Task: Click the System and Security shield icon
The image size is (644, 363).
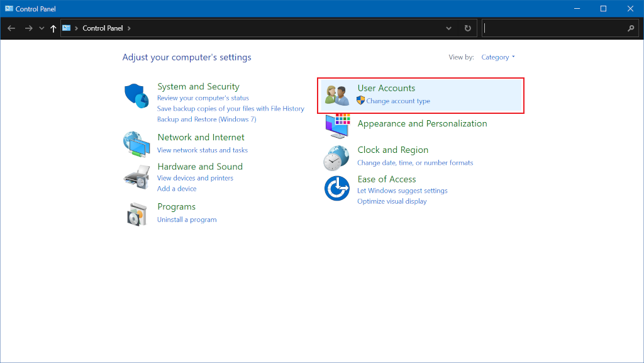Action: [136, 96]
